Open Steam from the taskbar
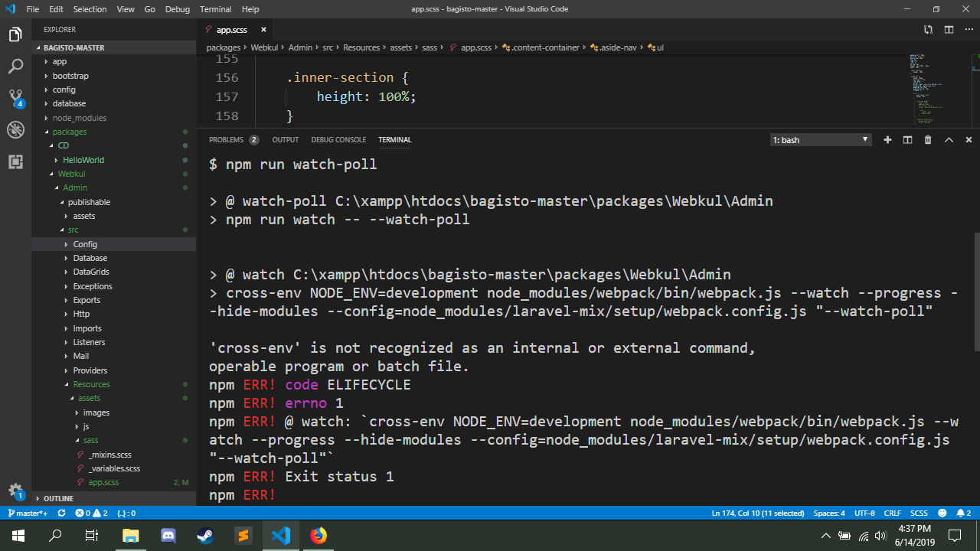Viewport: 980px width, 551px height. 205,536
